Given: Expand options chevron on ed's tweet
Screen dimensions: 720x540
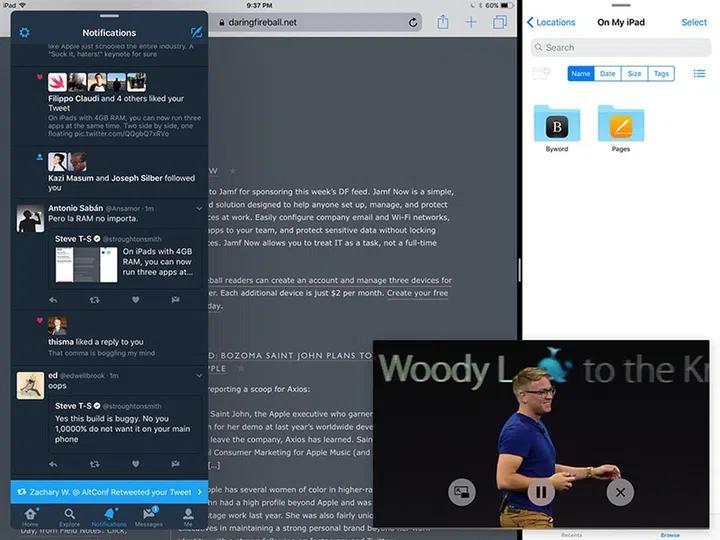Looking at the screenshot, I should pyautogui.click(x=198, y=376).
